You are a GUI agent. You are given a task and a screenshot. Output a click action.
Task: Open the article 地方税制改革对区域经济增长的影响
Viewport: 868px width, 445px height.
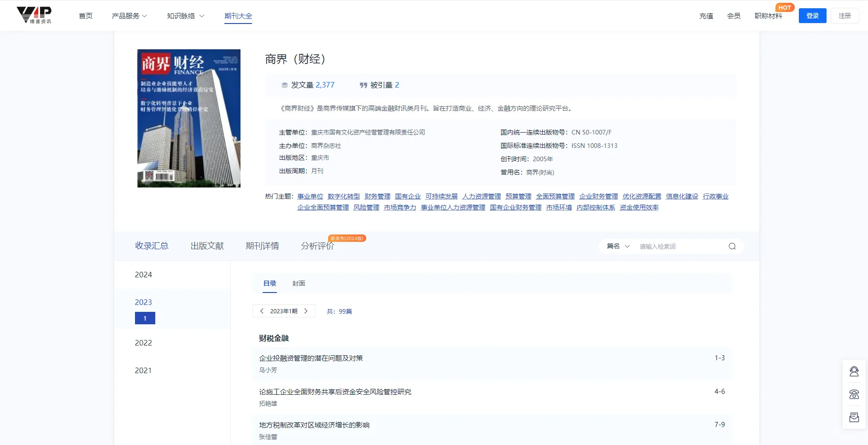tap(314, 425)
